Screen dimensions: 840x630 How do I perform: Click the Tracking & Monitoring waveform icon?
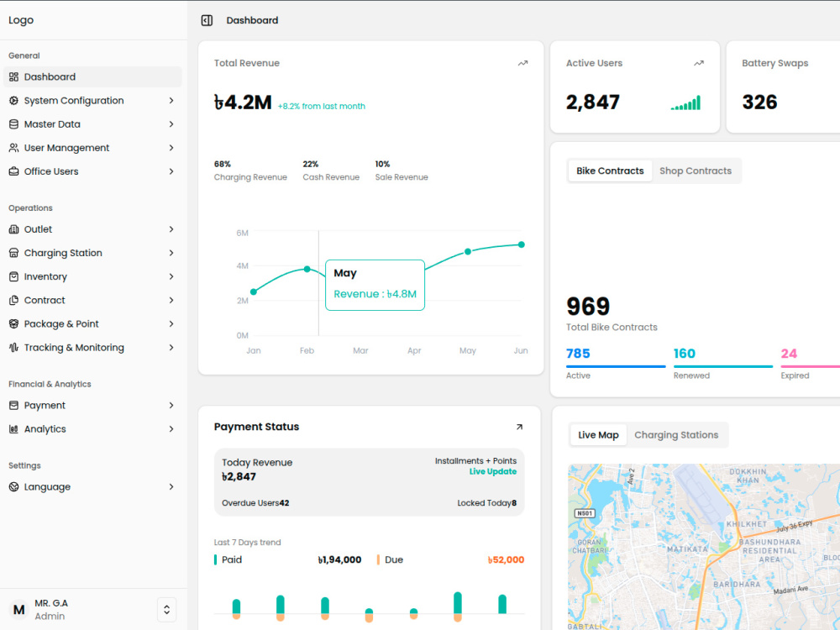click(14, 347)
